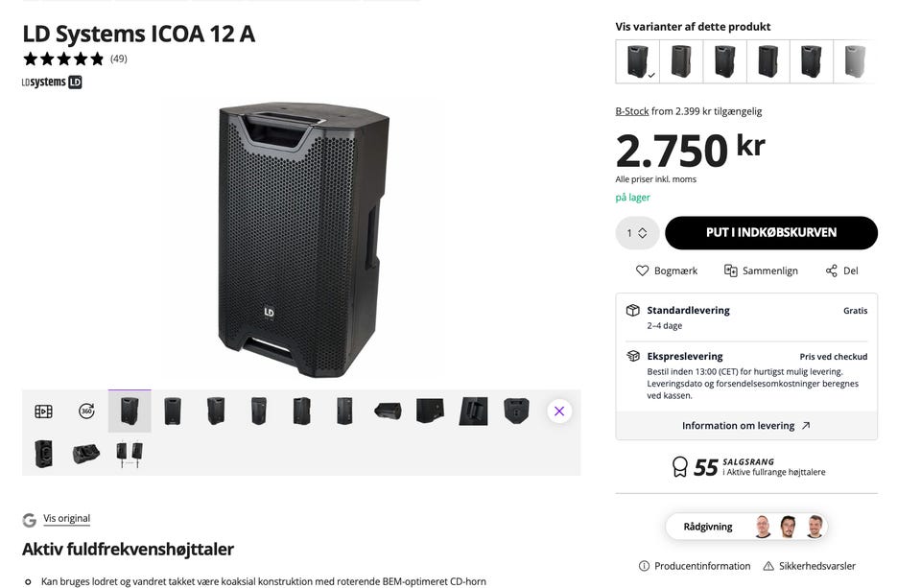Viewport: 921px width, 588px height.
Task: Click Put i indkøbskurven button
Action: point(771,233)
